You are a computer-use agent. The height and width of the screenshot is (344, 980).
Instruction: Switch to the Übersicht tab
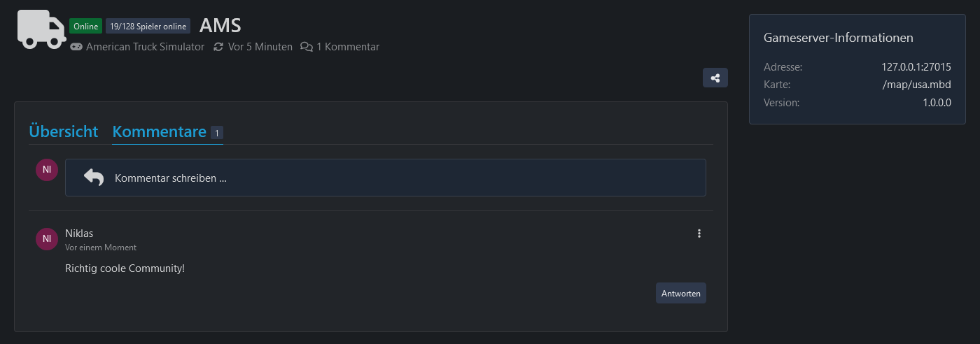64,131
